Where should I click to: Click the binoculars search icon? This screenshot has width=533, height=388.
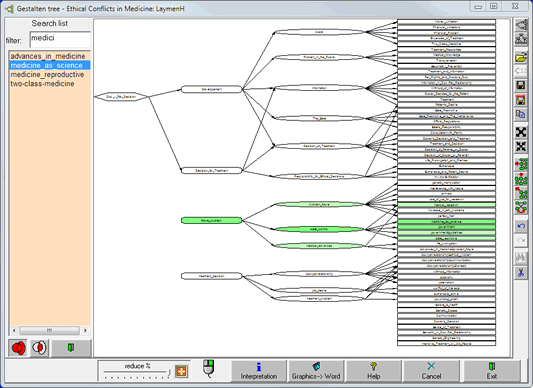pos(520,258)
